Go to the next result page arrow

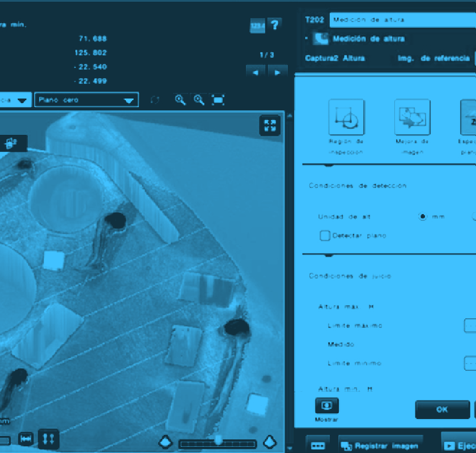[x=277, y=72]
